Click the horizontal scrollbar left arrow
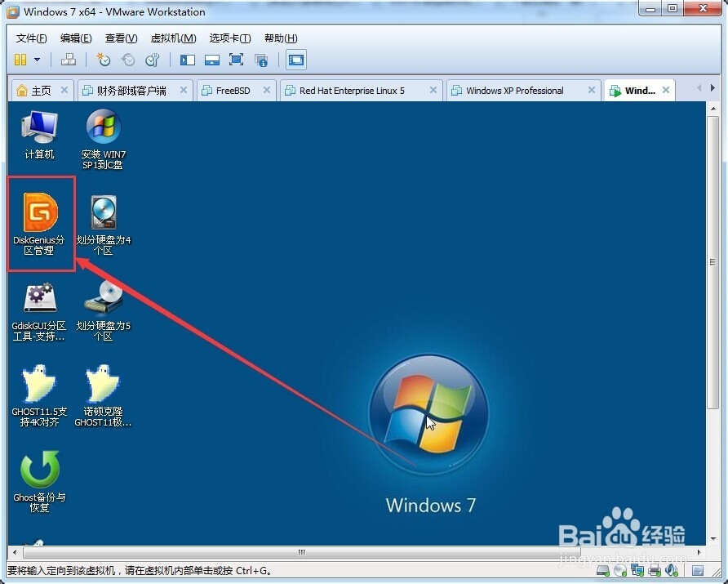The image size is (728, 584). click(x=15, y=552)
